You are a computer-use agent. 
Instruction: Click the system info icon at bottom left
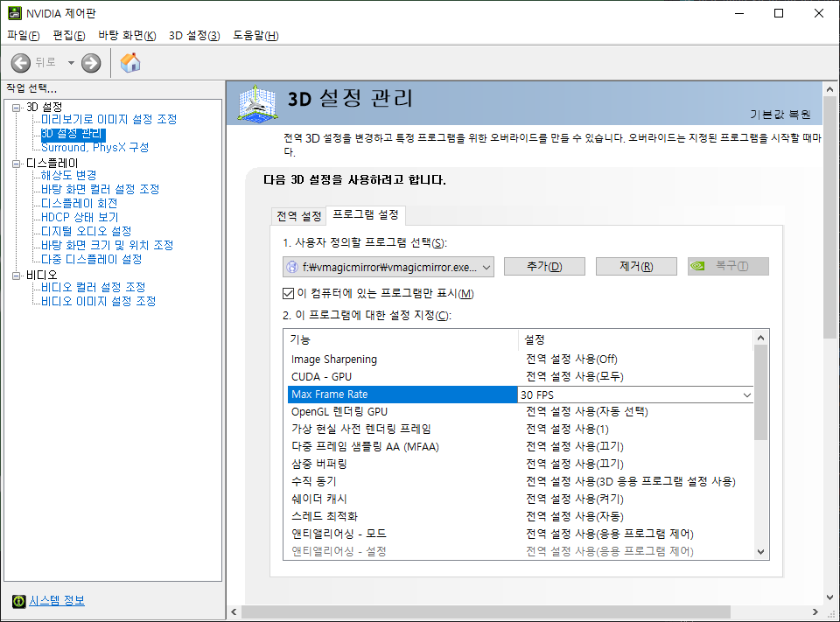[18, 601]
